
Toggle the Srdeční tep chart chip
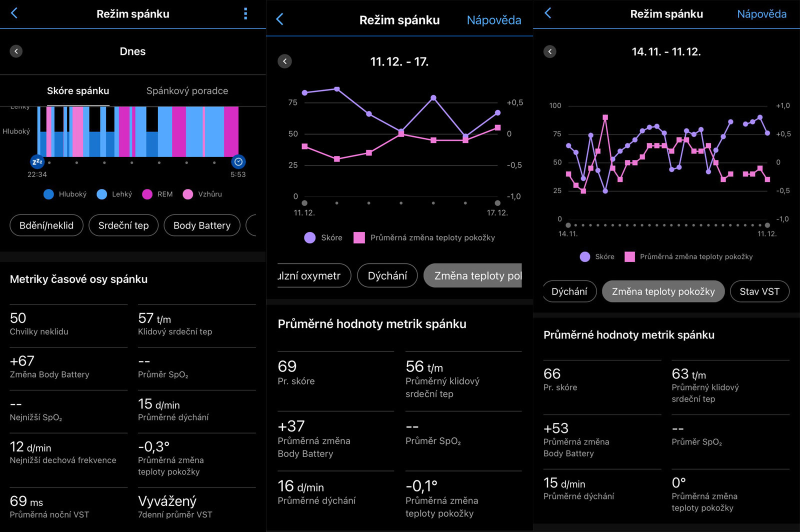click(123, 225)
